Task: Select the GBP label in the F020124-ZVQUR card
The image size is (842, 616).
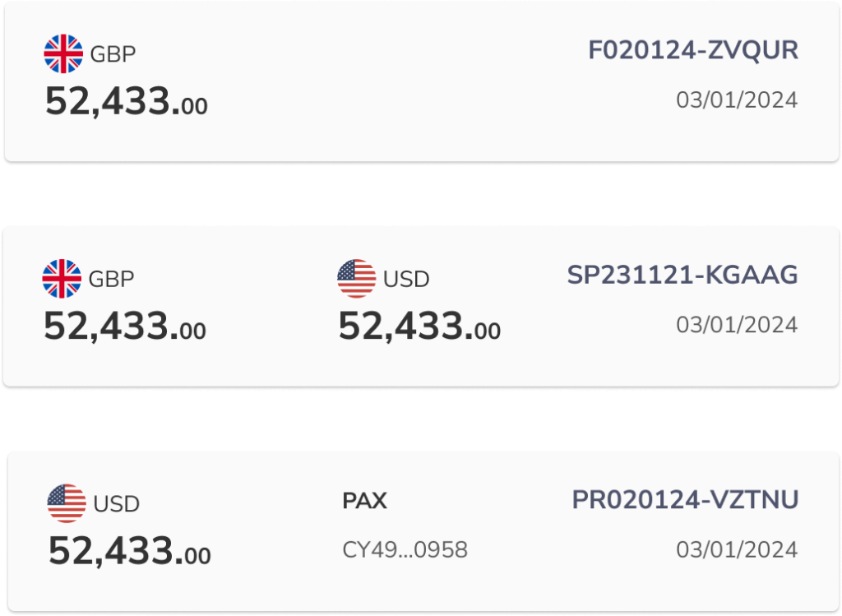Action: (x=113, y=54)
